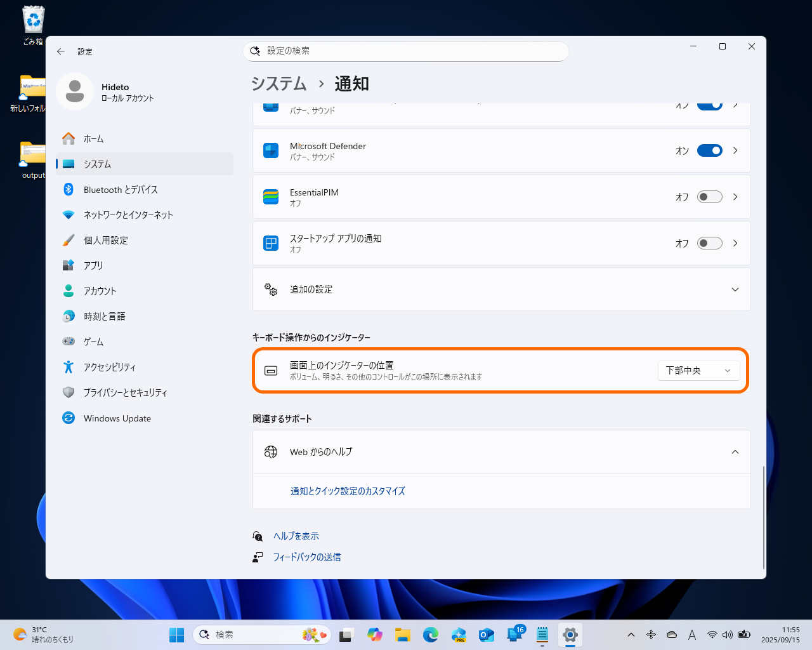Launch Copilot from the taskbar
The width and height of the screenshot is (812, 650).
pos(374,635)
